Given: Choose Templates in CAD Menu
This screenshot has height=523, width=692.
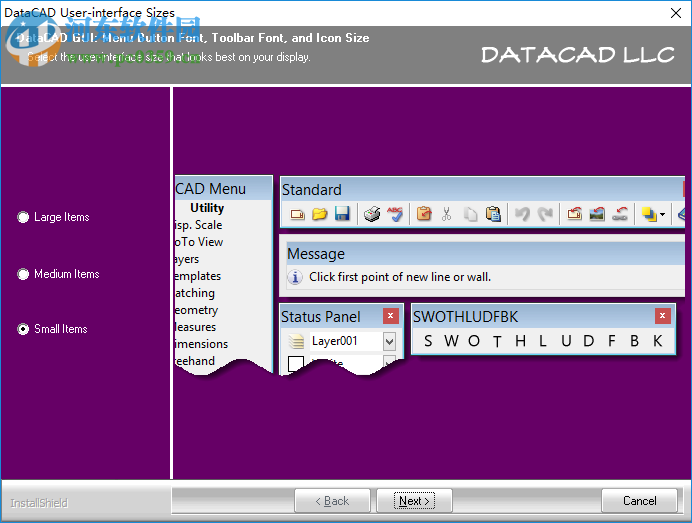Looking at the screenshot, I should click(x=198, y=276).
